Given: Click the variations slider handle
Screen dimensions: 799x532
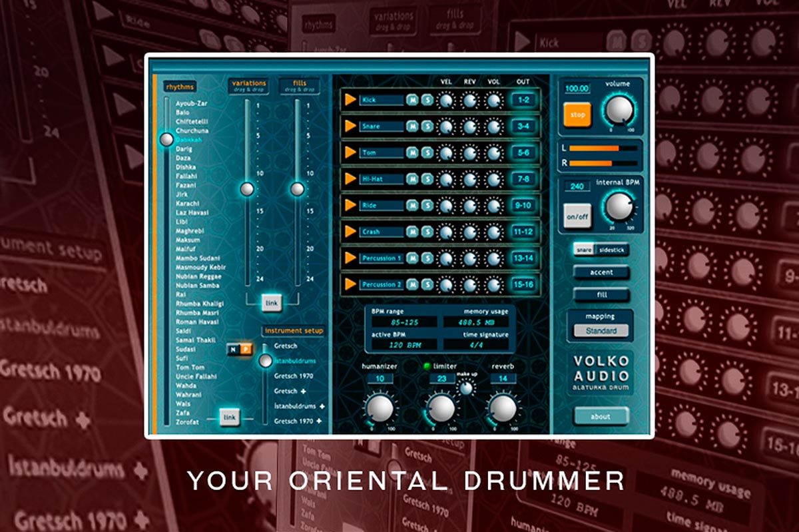Looking at the screenshot, I should 247,189.
